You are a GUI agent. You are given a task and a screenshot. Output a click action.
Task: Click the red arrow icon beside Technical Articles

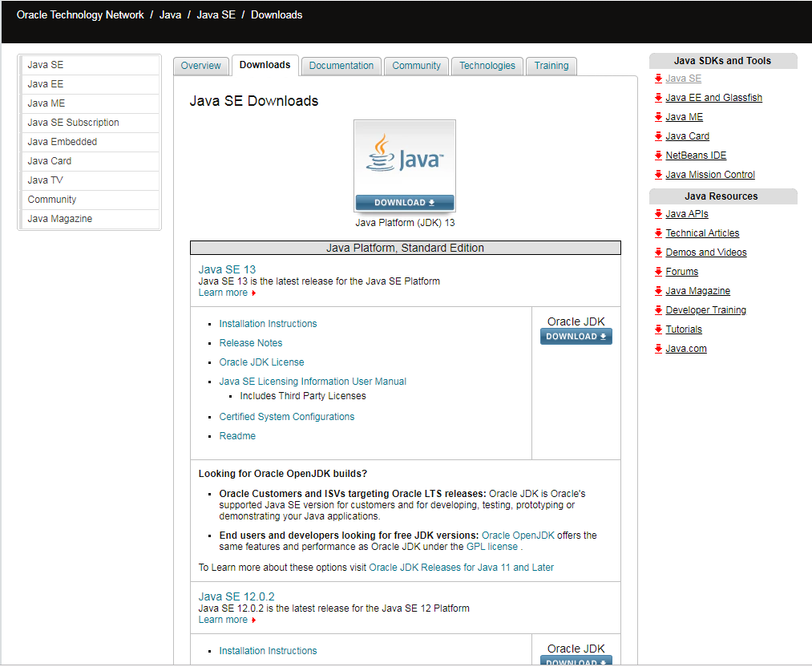click(x=658, y=232)
